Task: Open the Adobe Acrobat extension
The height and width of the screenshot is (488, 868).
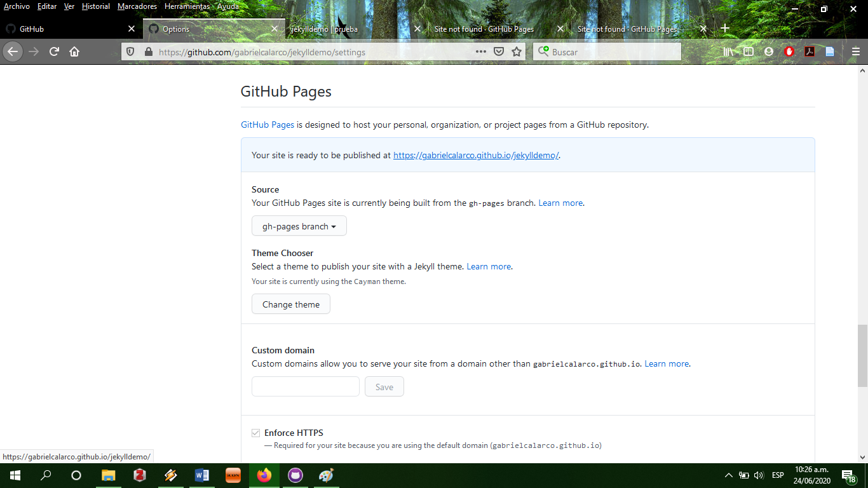Action: [810, 51]
